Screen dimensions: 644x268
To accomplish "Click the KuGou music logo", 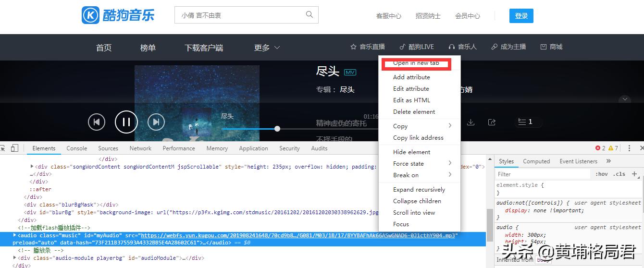I will (x=118, y=15).
